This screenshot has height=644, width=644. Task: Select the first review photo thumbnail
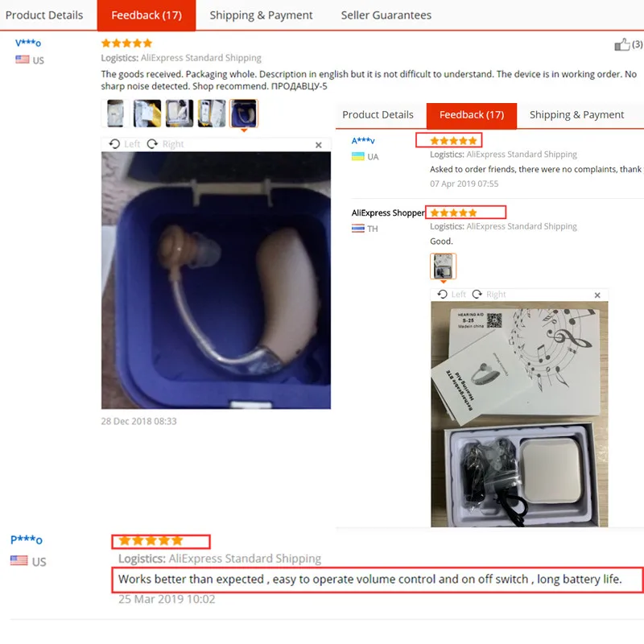coord(115,113)
